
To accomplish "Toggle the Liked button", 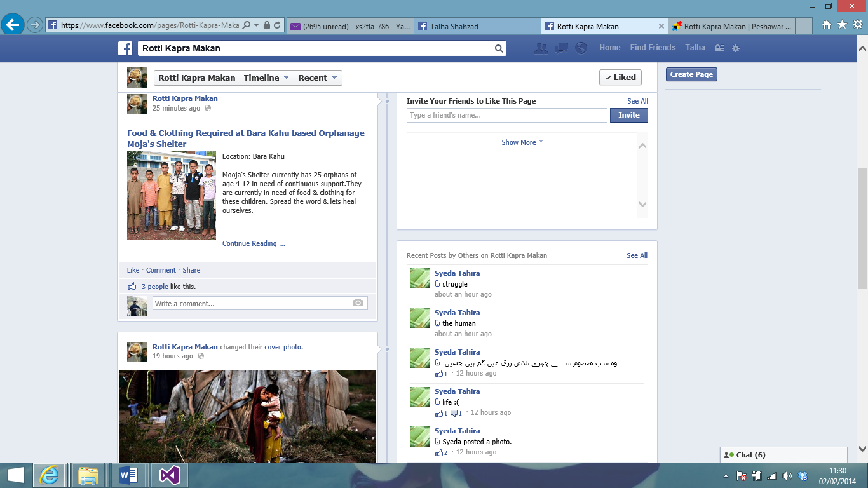I will (620, 78).
